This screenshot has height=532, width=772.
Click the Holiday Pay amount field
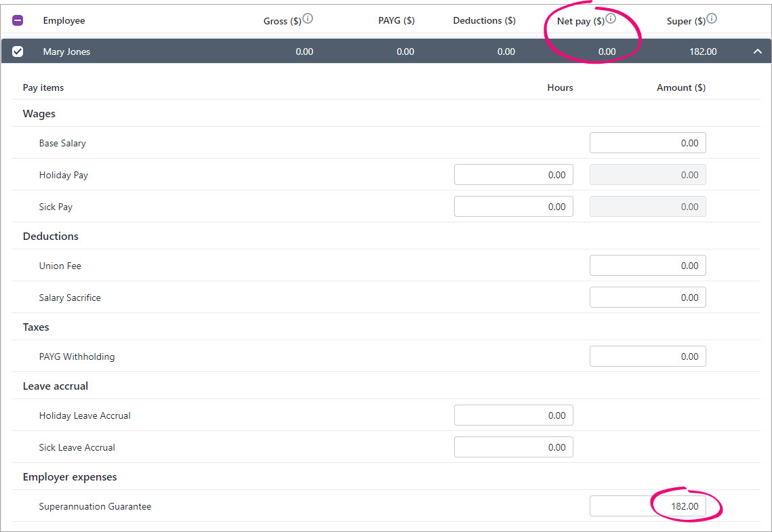(647, 175)
